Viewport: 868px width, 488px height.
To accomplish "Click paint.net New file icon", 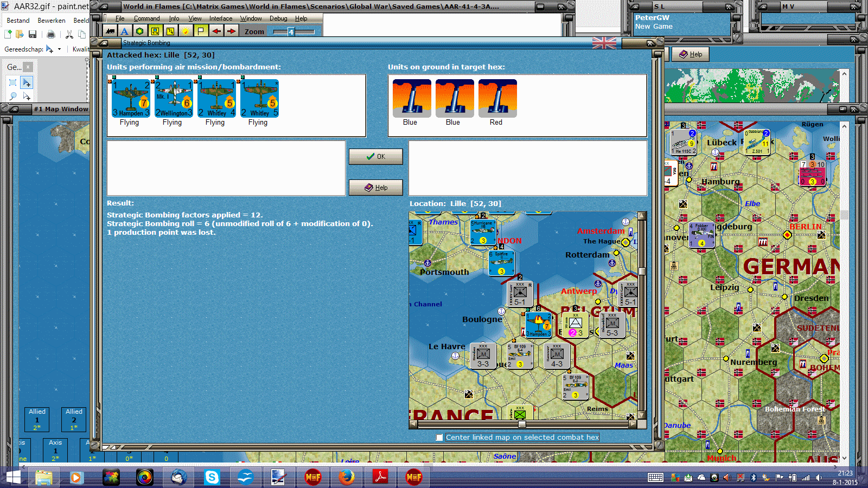I will pyautogui.click(x=8, y=34).
